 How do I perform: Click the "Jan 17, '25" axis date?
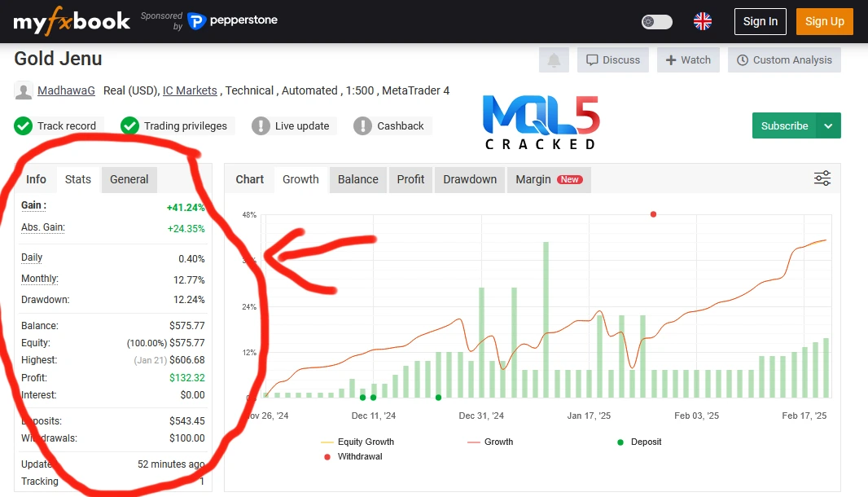(x=589, y=416)
